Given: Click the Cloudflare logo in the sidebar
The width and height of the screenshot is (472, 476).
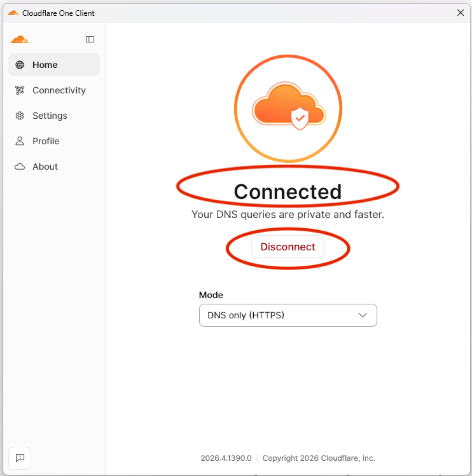Looking at the screenshot, I should pyautogui.click(x=19, y=39).
